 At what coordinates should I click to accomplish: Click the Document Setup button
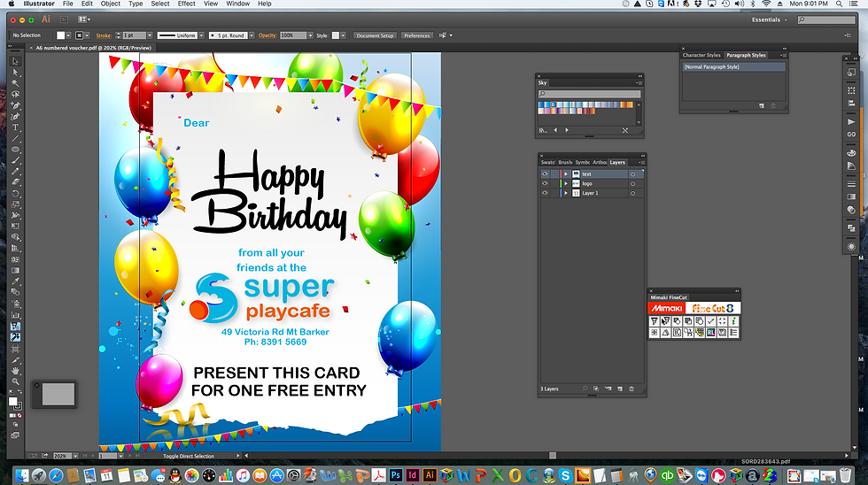tap(375, 35)
